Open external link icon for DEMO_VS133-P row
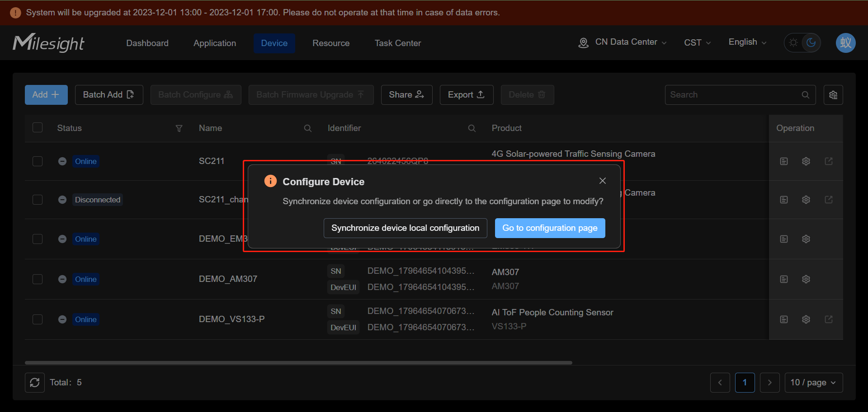The height and width of the screenshot is (412, 868). [x=829, y=319]
